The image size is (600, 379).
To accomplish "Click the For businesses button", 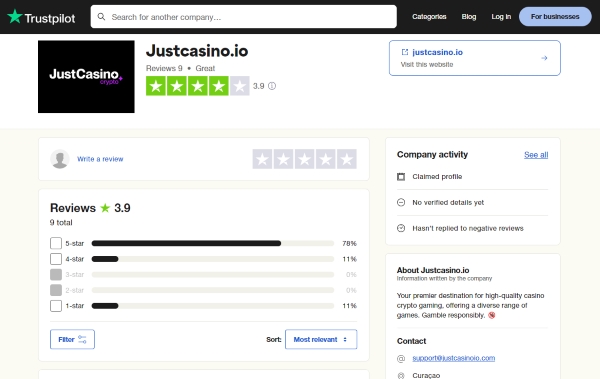I will pos(555,16).
